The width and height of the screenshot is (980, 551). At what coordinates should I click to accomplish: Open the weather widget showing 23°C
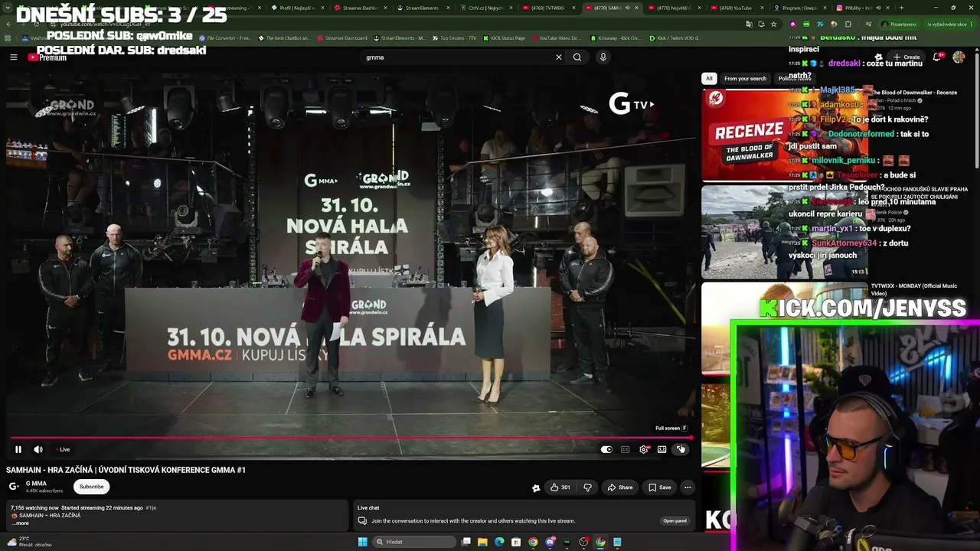coord(31,542)
